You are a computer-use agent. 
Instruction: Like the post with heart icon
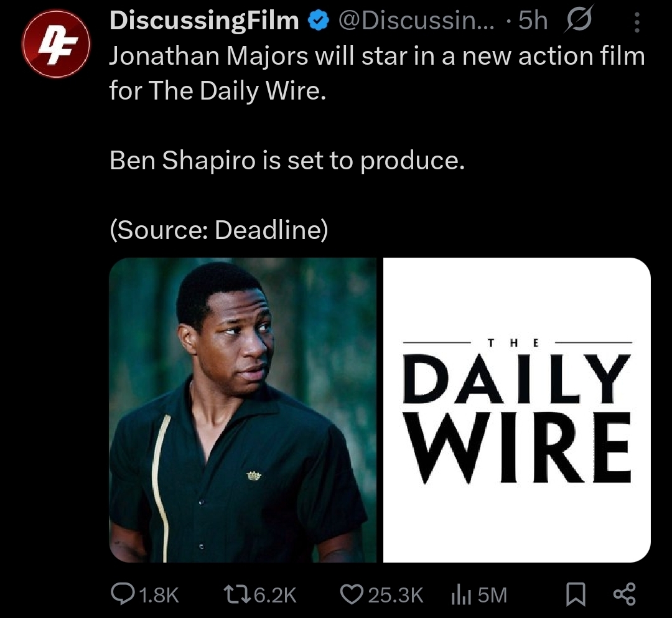click(x=352, y=594)
